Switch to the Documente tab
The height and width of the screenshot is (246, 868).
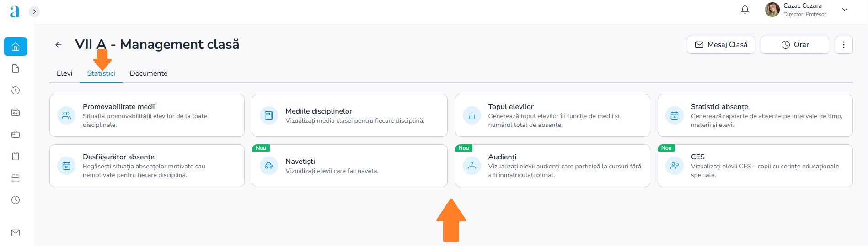click(149, 73)
